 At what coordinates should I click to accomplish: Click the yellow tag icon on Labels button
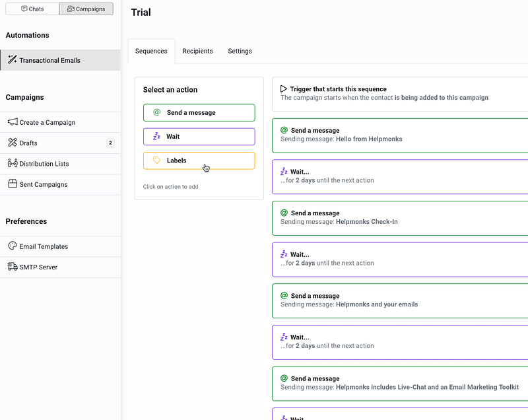pos(156,160)
